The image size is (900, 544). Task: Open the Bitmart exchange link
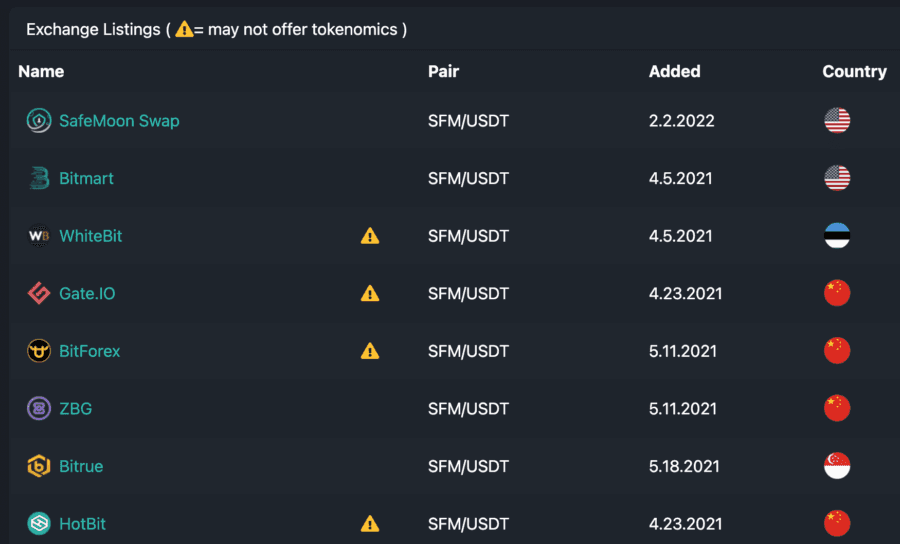[x=86, y=179]
